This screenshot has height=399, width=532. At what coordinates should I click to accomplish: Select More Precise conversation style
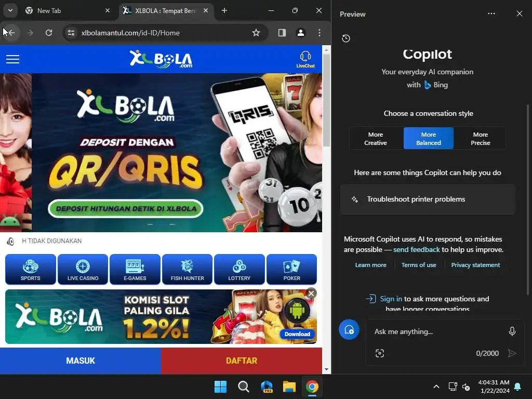tap(481, 138)
